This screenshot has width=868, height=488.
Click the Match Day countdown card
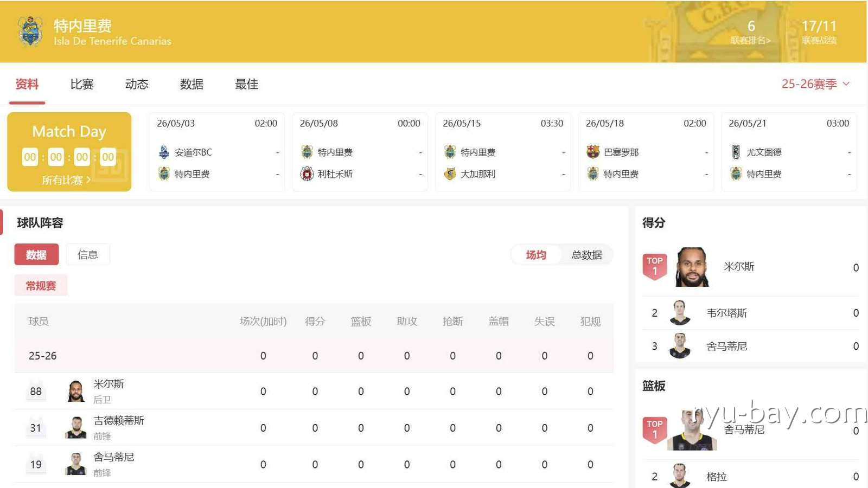click(x=69, y=152)
